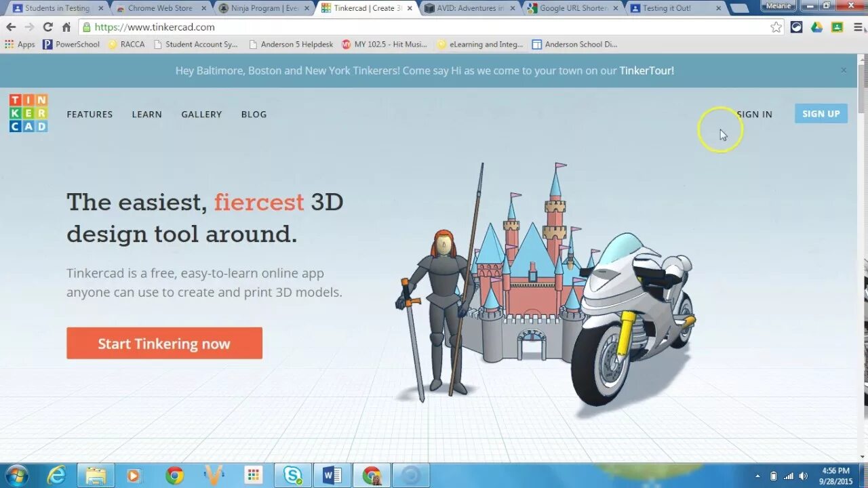Switch to Students in Testing tab
This screenshot has height=488, width=868.
[57, 8]
